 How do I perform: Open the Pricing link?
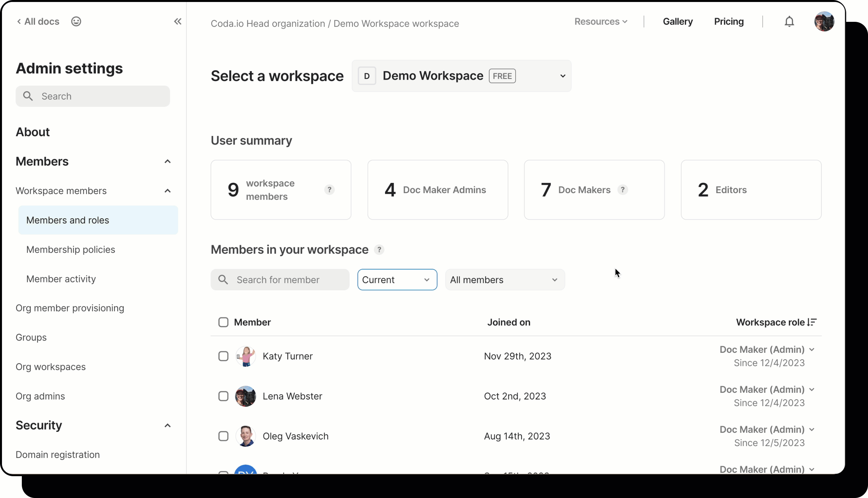(x=729, y=21)
